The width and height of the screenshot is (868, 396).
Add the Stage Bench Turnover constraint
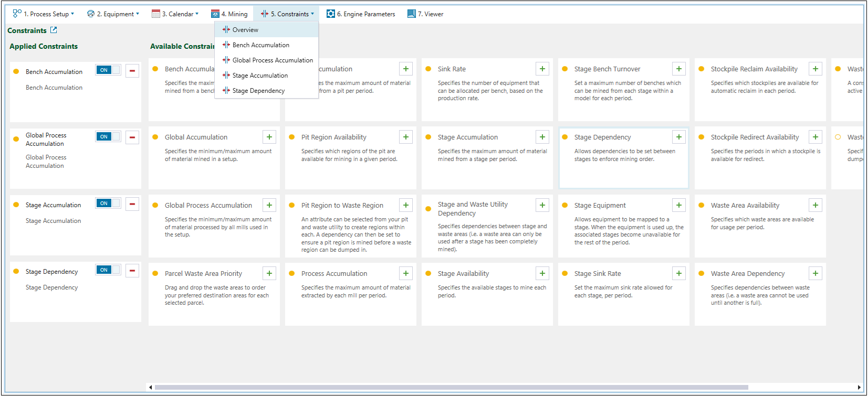click(679, 69)
